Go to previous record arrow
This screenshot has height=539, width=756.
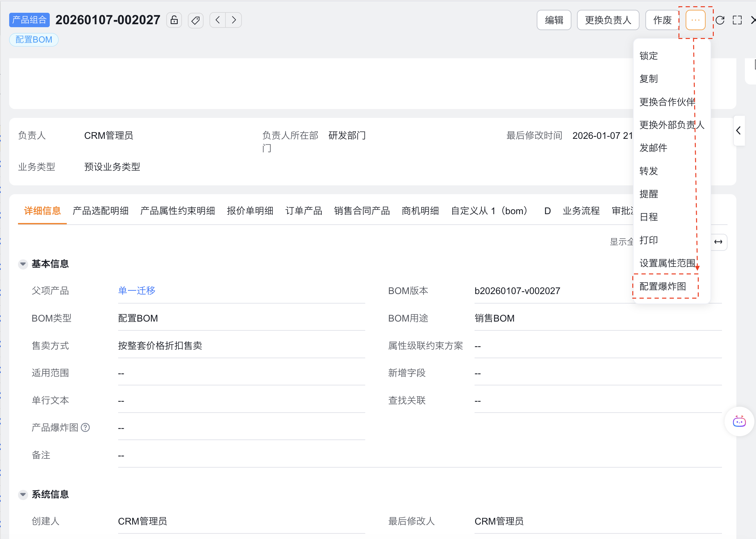tap(218, 20)
